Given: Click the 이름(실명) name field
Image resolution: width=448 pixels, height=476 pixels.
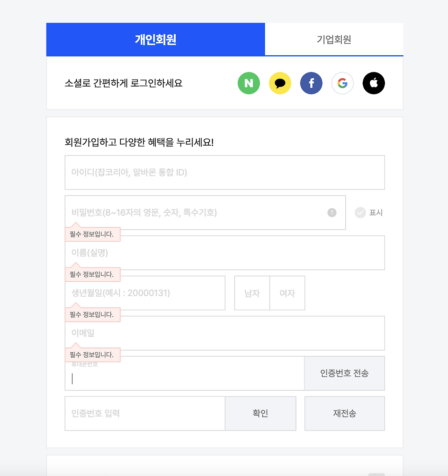Looking at the screenshot, I should (225, 253).
